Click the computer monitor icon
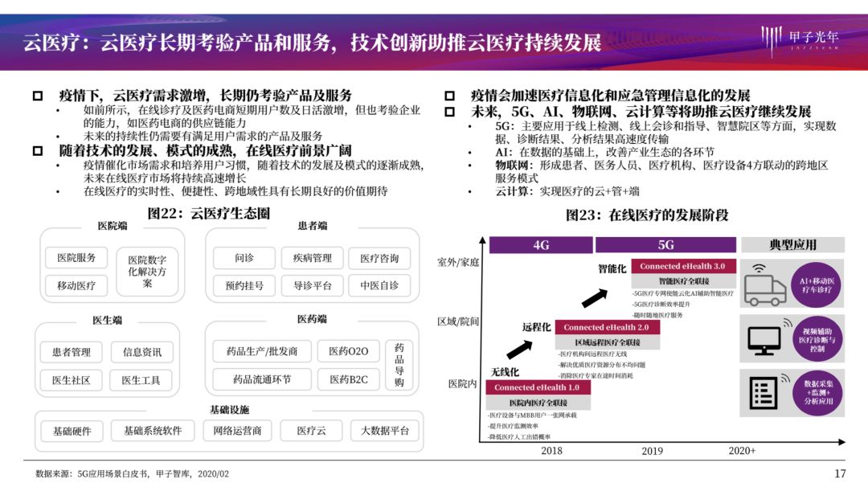Screen dimensions: 868x487 764,339
